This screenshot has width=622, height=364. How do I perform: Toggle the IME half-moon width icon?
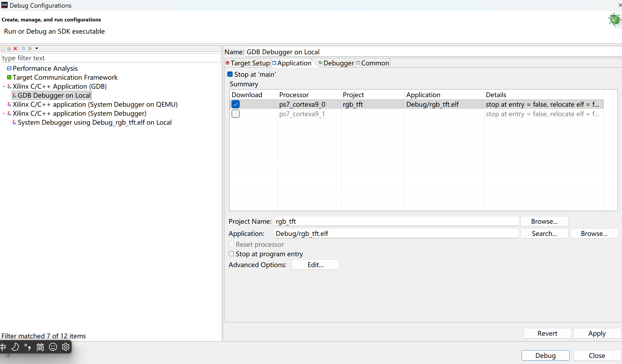pyautogui.click(x=15, y=347)
